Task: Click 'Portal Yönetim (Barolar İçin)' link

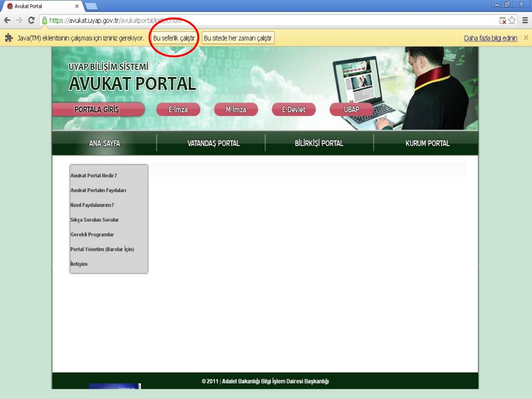Action: point(102,249)
